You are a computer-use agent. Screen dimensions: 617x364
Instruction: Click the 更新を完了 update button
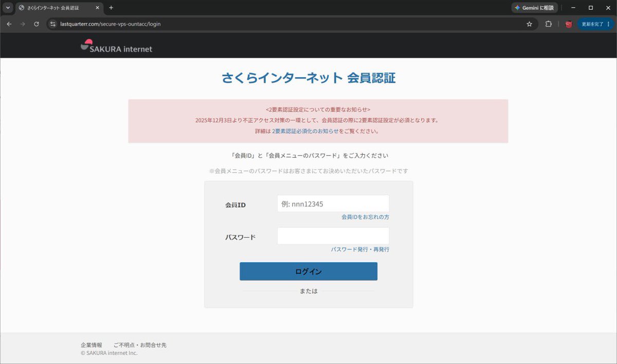point(595,24)
